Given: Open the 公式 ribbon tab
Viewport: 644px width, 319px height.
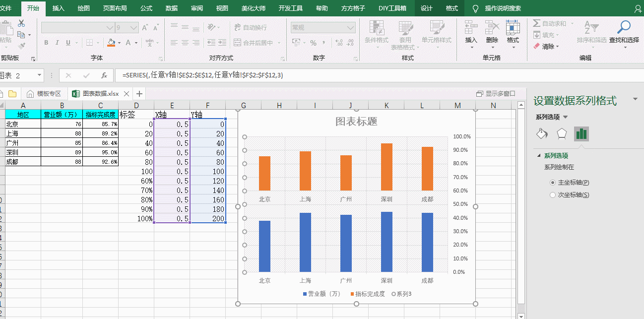Looking at the screenshot, I should coord(146,8).
